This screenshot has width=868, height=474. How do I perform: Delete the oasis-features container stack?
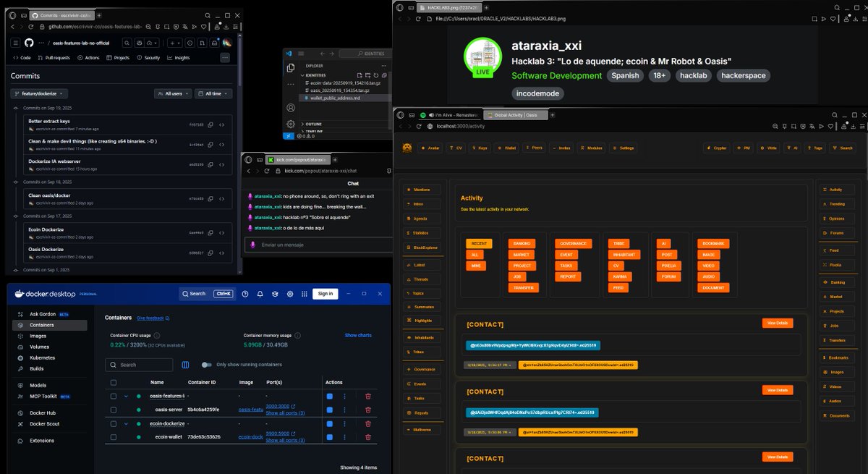coord(368,396)
